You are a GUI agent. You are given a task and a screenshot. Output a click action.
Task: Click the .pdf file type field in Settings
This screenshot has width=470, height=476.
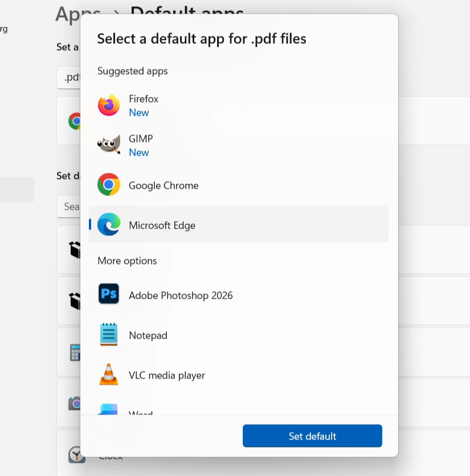click(x=68, y=78)
